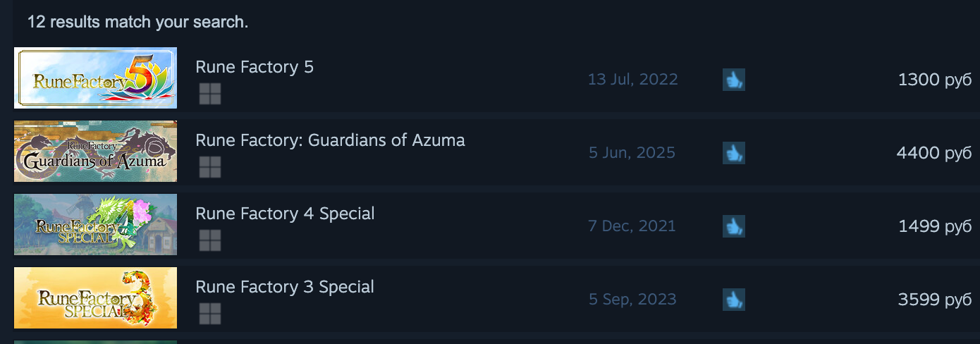Screen dimensions: 980x344
Task: Click Windows icon under Guardians of Azuma
Action: [210, 167]
